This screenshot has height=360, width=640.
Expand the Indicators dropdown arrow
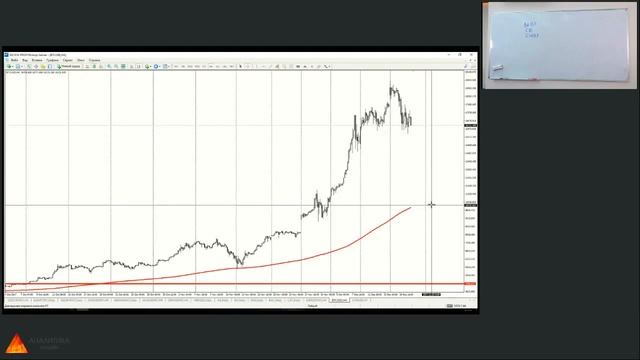pos(151,66)
